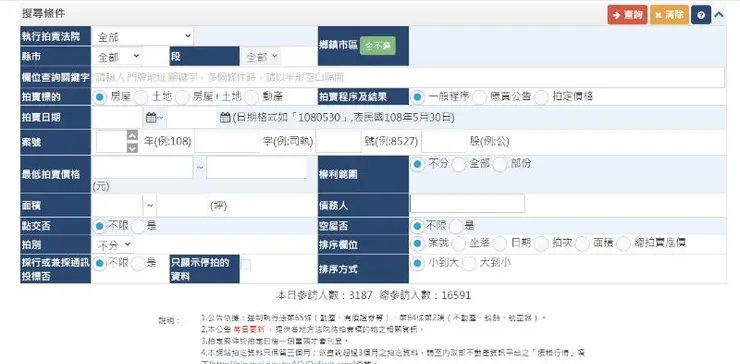The width and height of the screenshot is (740, 364).
Task: Select 應買公告 radio option
Action: pos(479,97)
